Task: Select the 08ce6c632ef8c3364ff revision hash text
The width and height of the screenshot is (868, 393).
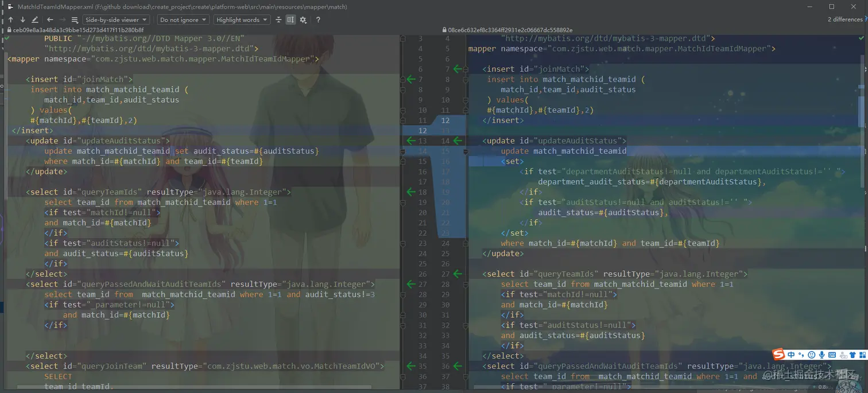Action: point(510,30)
